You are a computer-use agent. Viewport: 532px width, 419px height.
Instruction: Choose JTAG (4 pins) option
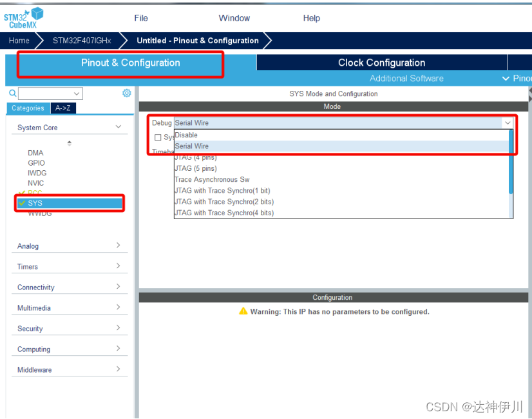[341, 157]
